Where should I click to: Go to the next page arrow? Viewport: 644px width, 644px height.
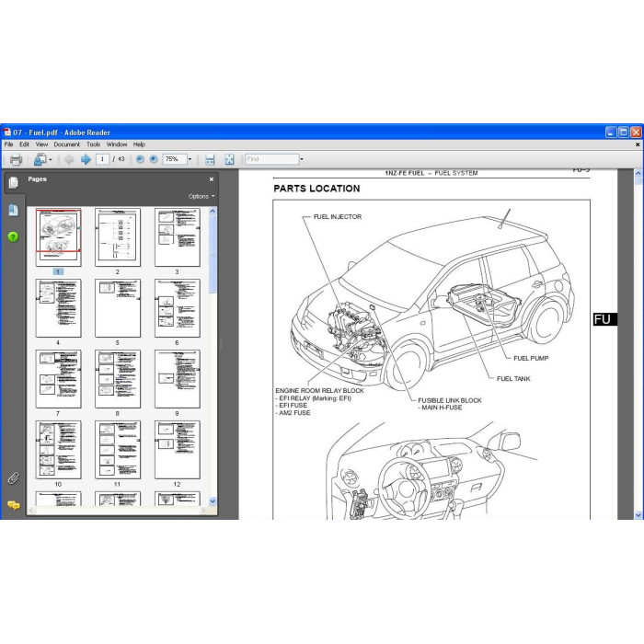[x=86, y=159]
